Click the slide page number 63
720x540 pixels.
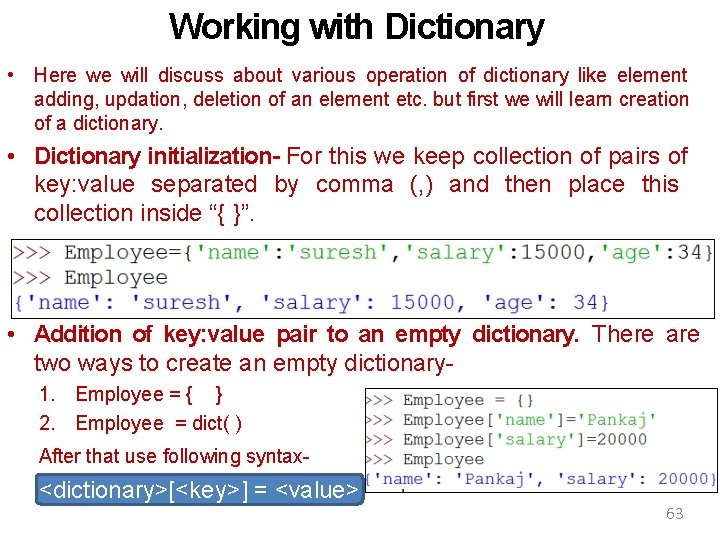coord(675,513)
